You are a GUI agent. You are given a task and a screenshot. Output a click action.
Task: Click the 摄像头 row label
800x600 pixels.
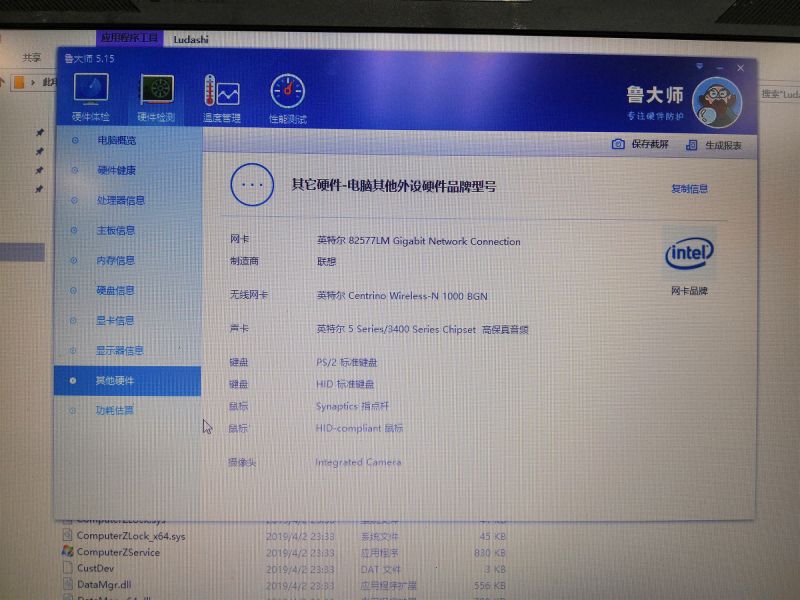point(242,462)
